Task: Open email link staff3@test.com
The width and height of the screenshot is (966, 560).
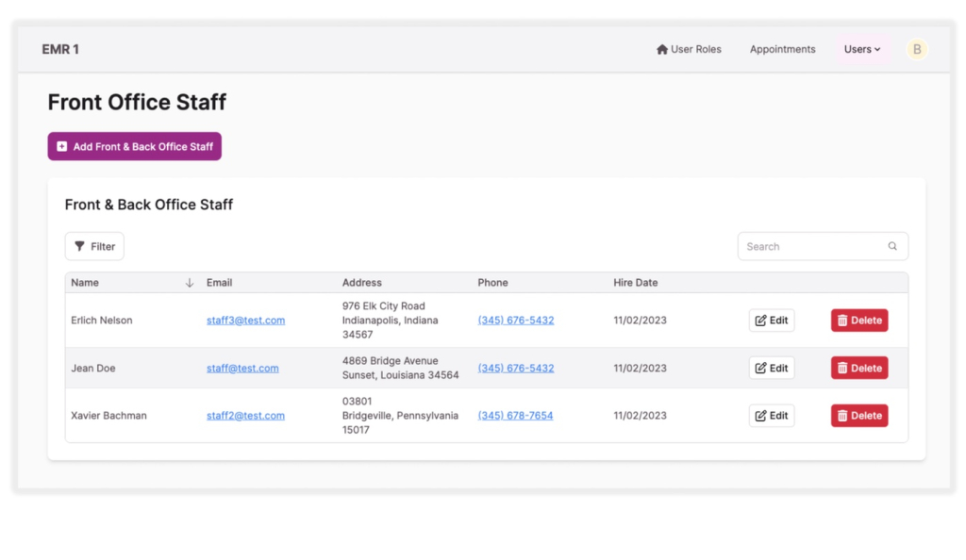Action: tap(245, 321)
